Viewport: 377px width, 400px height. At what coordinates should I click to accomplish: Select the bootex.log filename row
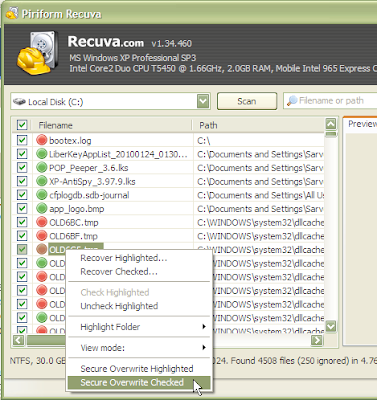70,140
